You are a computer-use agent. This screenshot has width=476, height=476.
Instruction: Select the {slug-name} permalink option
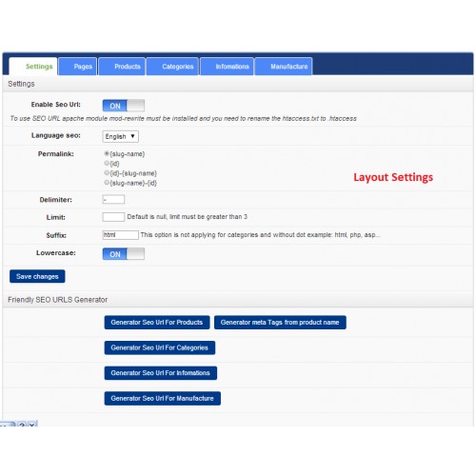click(107, 153)
